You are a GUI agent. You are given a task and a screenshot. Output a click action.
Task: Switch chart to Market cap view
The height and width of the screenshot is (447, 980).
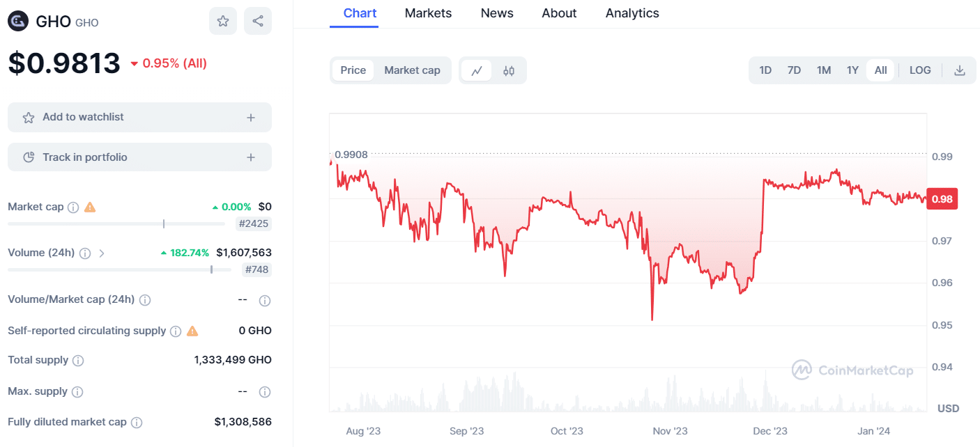click(411, 70)
